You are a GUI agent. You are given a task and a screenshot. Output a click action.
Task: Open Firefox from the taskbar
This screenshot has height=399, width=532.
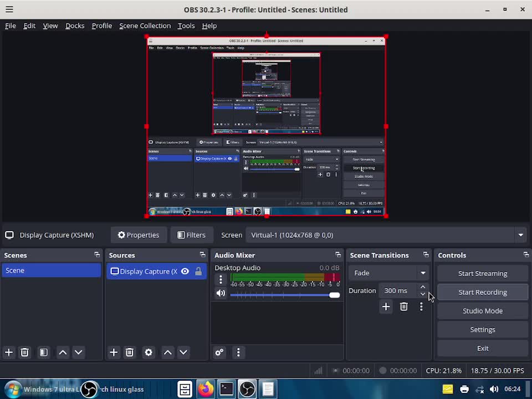206,389
